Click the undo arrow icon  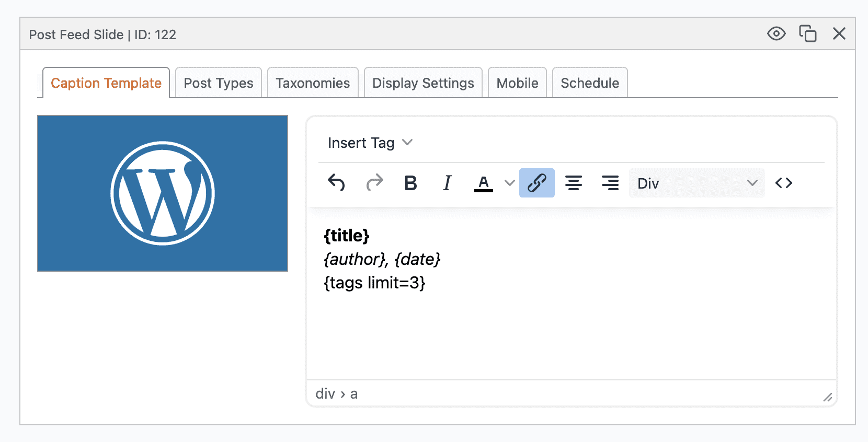[x=336, y=183]
